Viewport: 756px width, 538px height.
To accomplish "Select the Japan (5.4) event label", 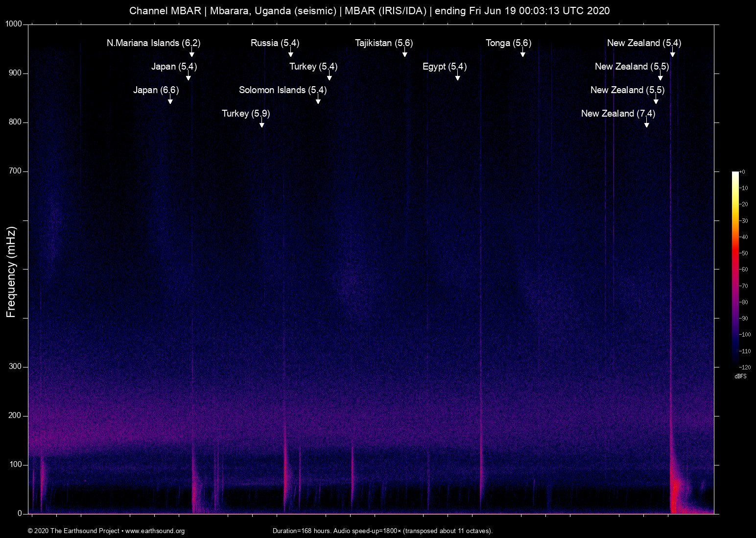I will [174, 67].
